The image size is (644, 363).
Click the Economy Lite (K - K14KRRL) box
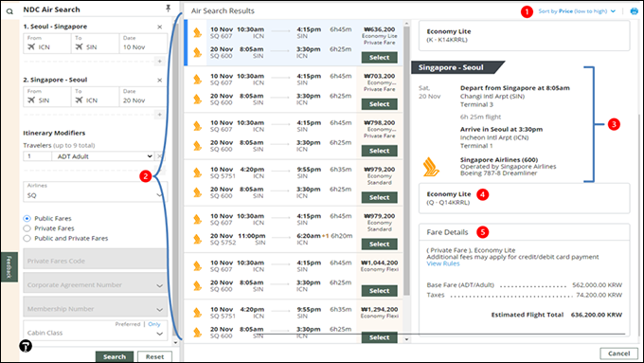click(524, 36)
